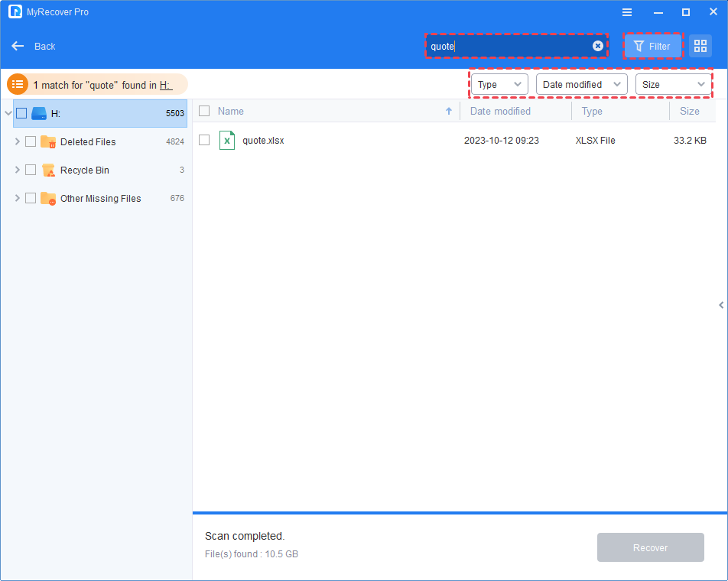Click the 2023-10-12 09:23 date cell
The image size is (728, 581).
pyautogui.click(x=502, y=140)
